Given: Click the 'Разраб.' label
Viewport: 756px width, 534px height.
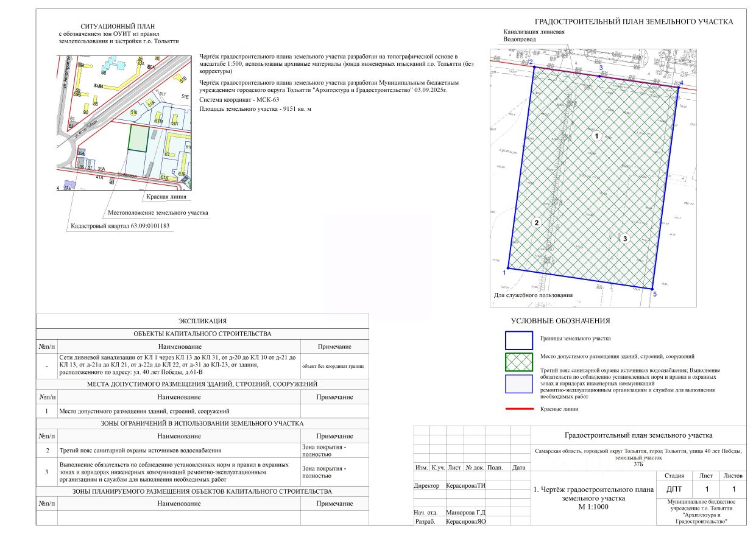Looking at the screenshot, I should point(425,522).
